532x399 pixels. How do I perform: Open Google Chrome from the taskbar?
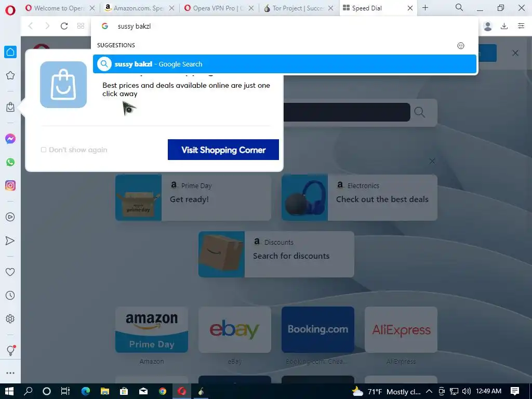tap(163, 391)
